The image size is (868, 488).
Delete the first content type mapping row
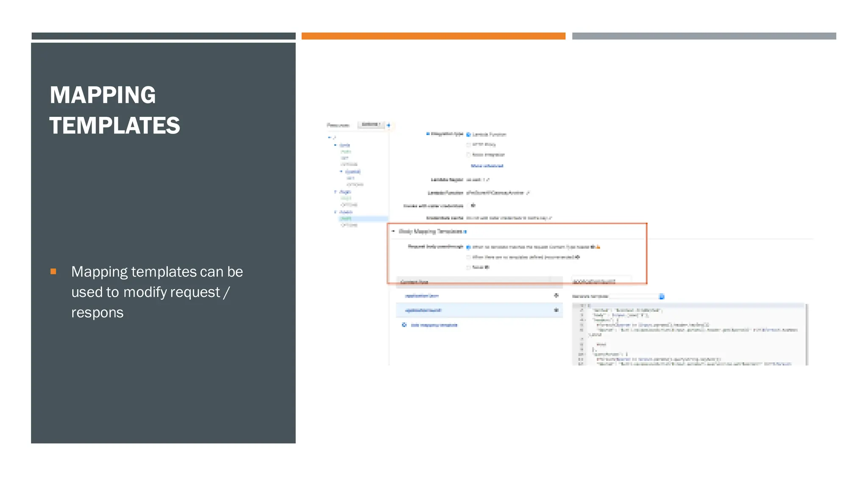[x=556, y=296]
